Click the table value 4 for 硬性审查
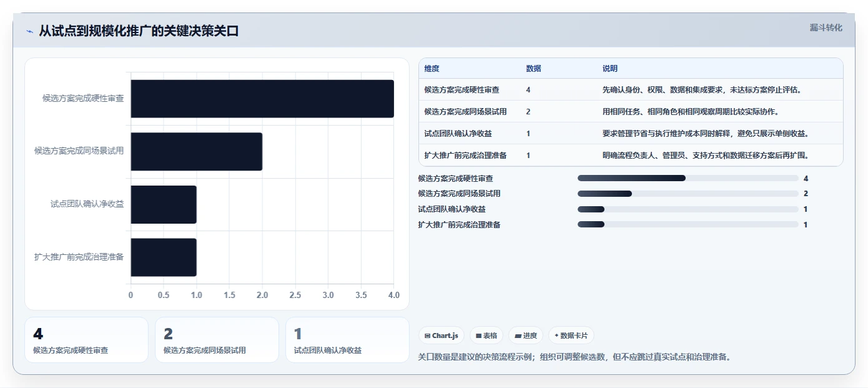 coord(528,90)
